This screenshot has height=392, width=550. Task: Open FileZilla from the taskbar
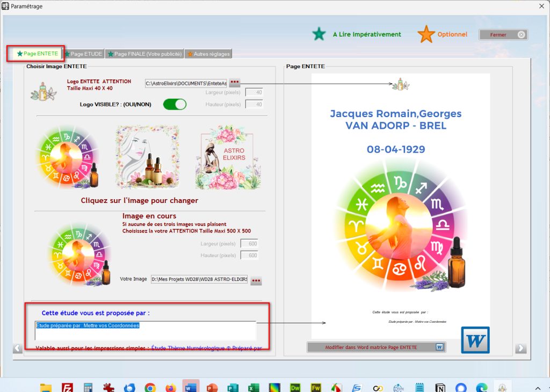coord(67,388)
